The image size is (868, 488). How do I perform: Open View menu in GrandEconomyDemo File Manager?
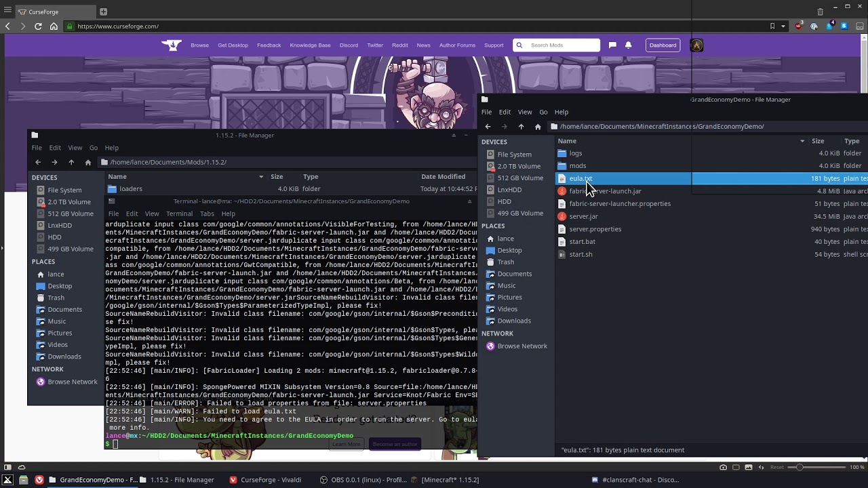coord(525,112)
